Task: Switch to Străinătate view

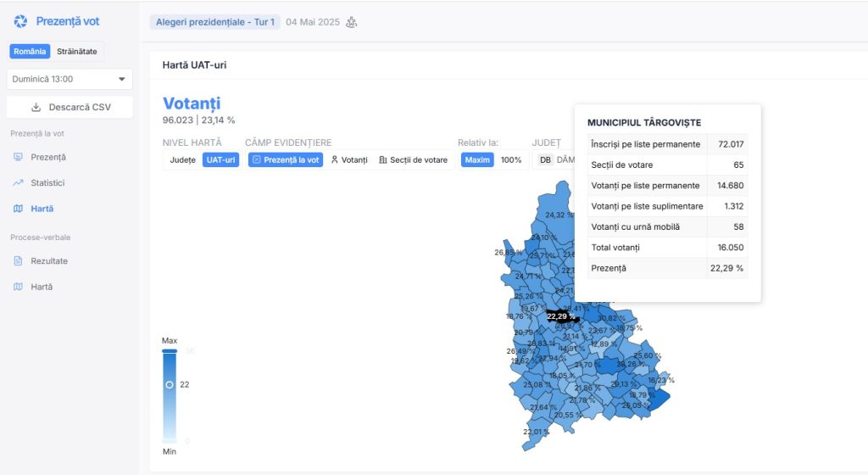Action: (x=76, y=51)
